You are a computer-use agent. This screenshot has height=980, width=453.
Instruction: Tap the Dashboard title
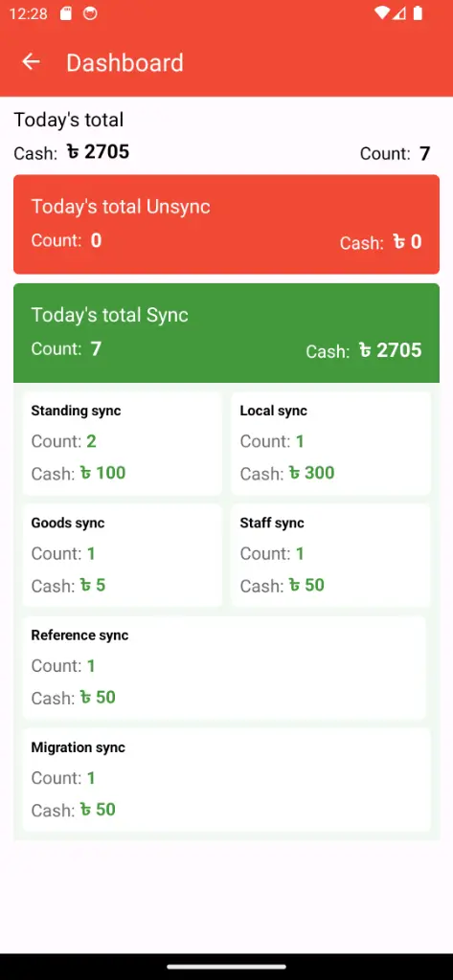(x=125, y=63)
